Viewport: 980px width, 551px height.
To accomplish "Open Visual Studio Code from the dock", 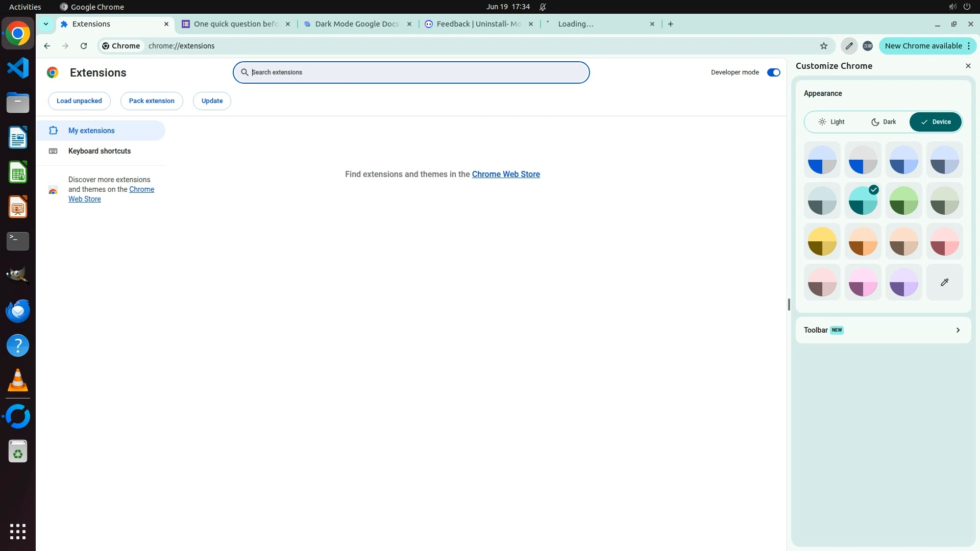I will (18, 68).
